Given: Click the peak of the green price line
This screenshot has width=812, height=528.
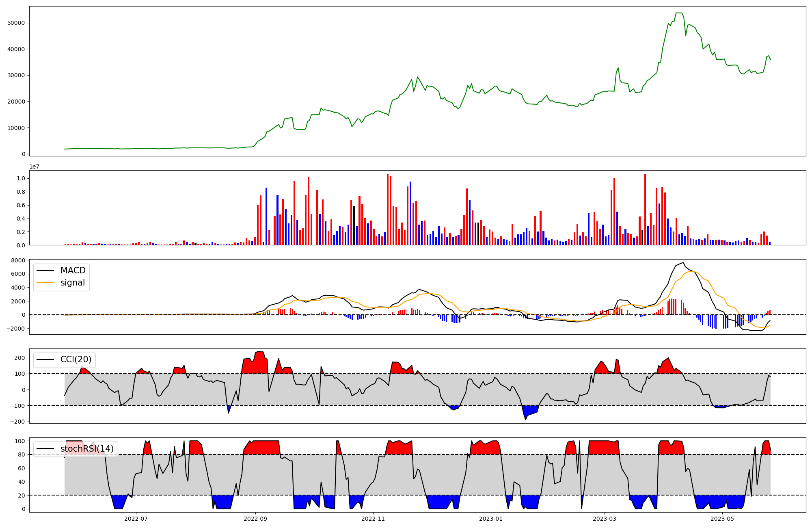Looking at the screenshot, I should [678, 13].
